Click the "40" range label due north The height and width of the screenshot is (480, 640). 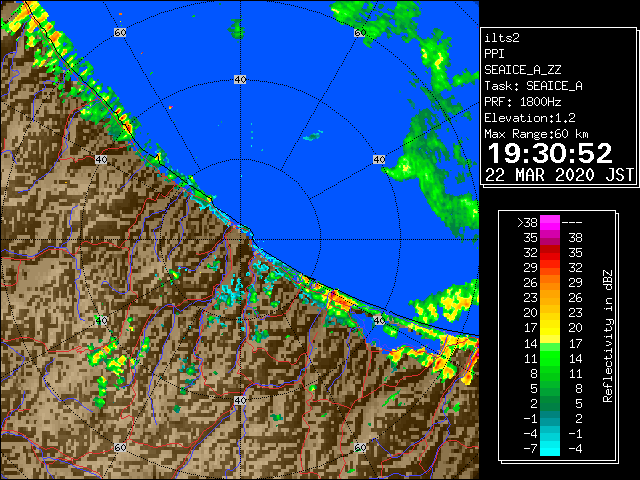240,80
